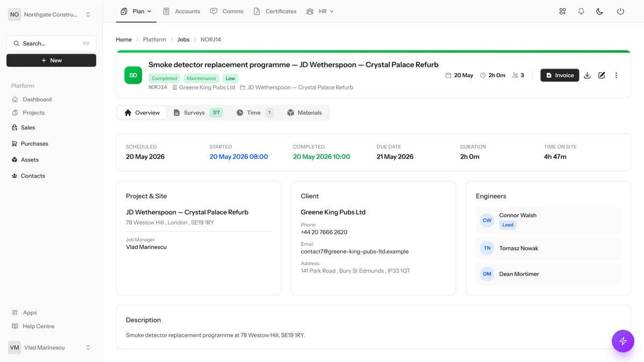The height and width of the screenshot is (362, 644).
Task: Click the clock icon beside 2h 0m
Action: (483, 76)
